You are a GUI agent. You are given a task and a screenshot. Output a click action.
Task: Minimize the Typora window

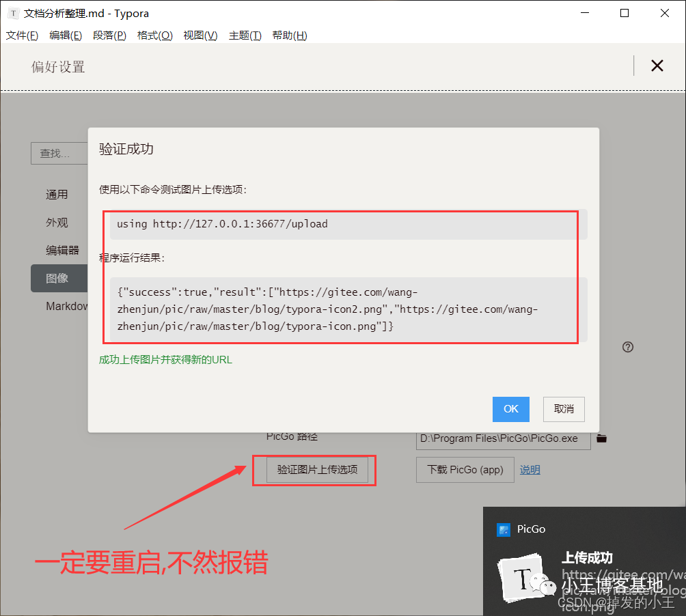[584, 13]
